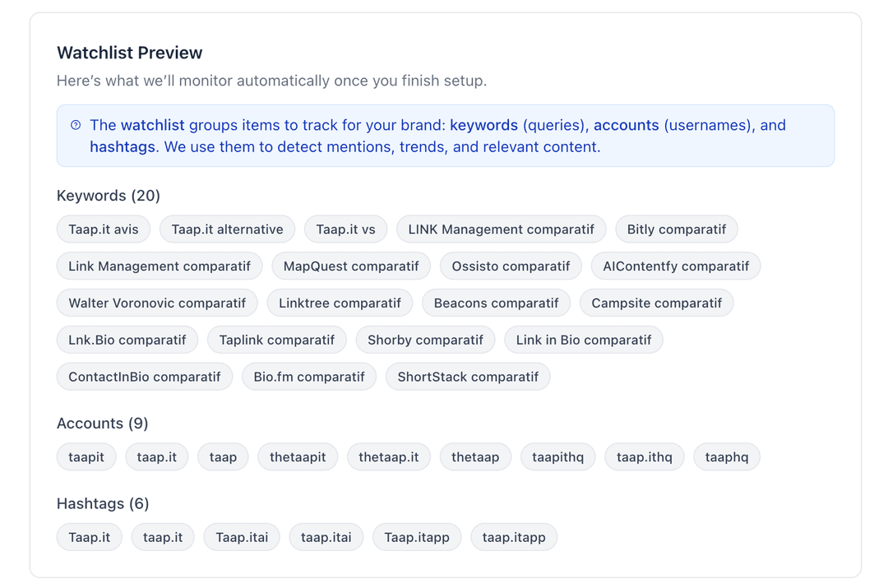Click the bold 'hashtags' term in banner
This screenshot has width=888, height=588.
[123, 147]
